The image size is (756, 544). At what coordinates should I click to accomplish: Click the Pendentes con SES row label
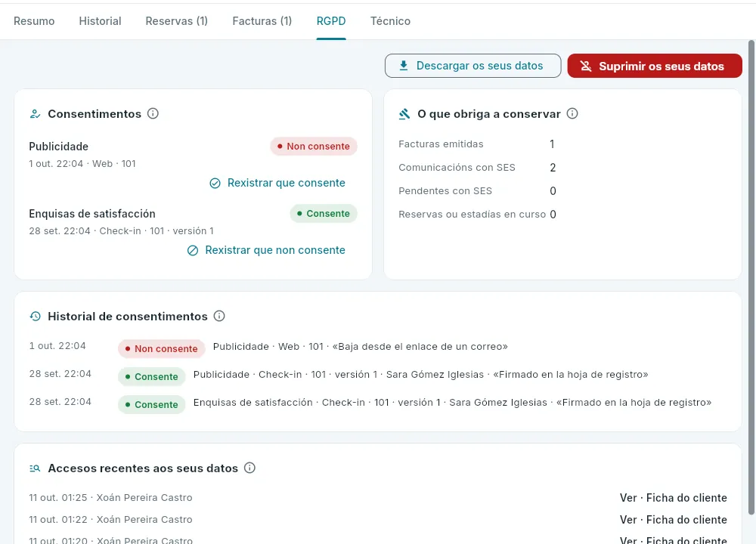tap(445, 191)
